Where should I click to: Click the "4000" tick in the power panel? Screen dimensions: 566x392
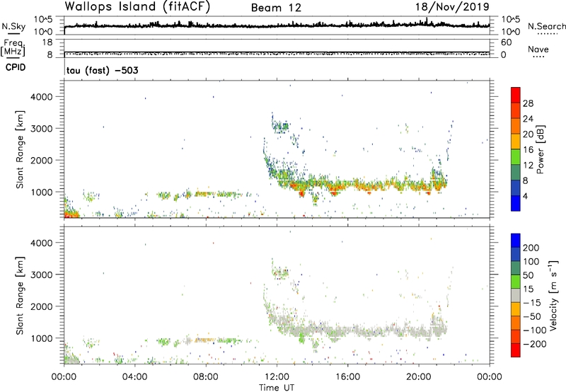pyautogui.click(x=42, y=96)
